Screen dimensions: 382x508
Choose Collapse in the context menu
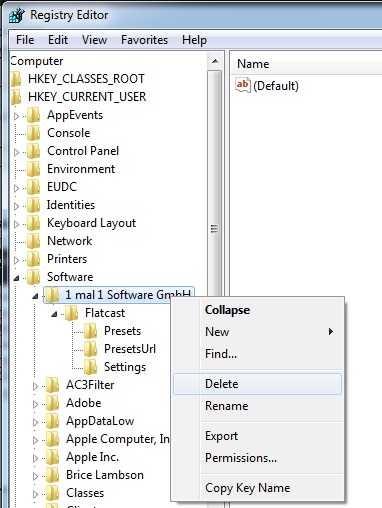click(x=257, y=310)
